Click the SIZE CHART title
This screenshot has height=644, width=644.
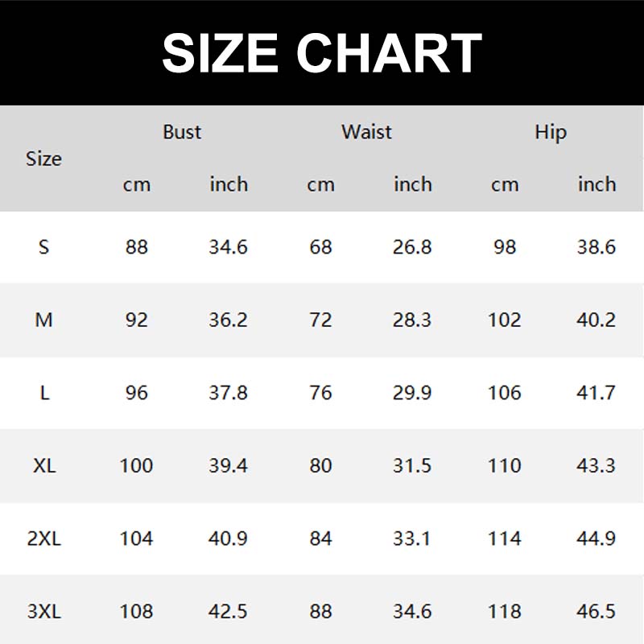[x=322, y=53]
